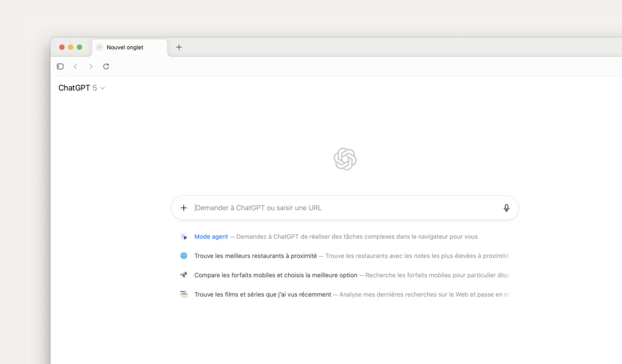Toggle the sidebar panel icon
The image size is (622, 364).
pyautogui.click(x=60, y=66)
